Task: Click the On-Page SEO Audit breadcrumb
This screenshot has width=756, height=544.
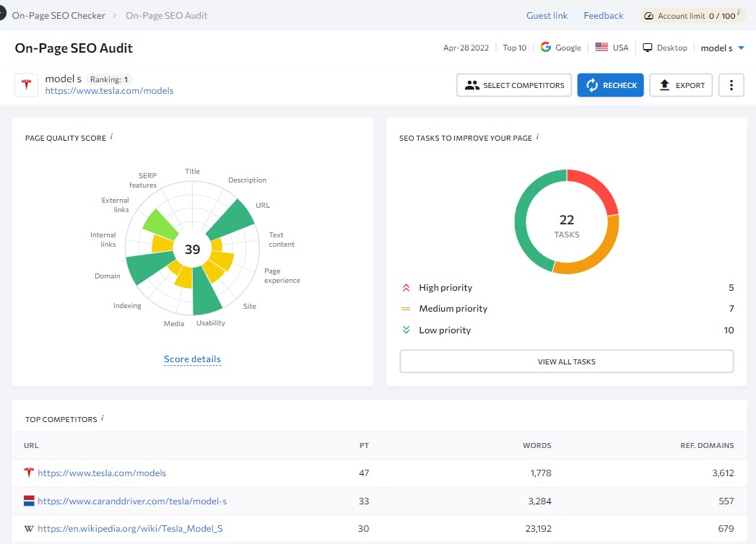Action: pyautogui.click(x=166, y=15)
